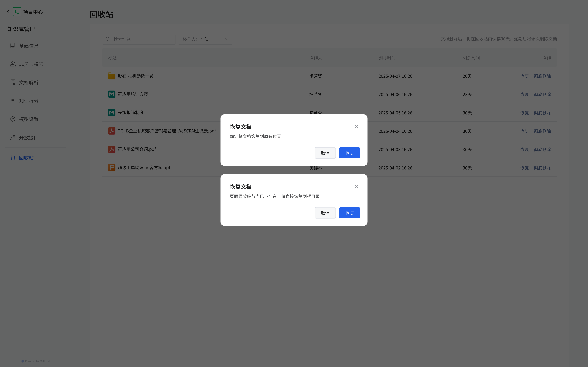Click the back arrow beside 项目中心
The width and height of the screenshot is (588, 367).
tap(8, 12)
